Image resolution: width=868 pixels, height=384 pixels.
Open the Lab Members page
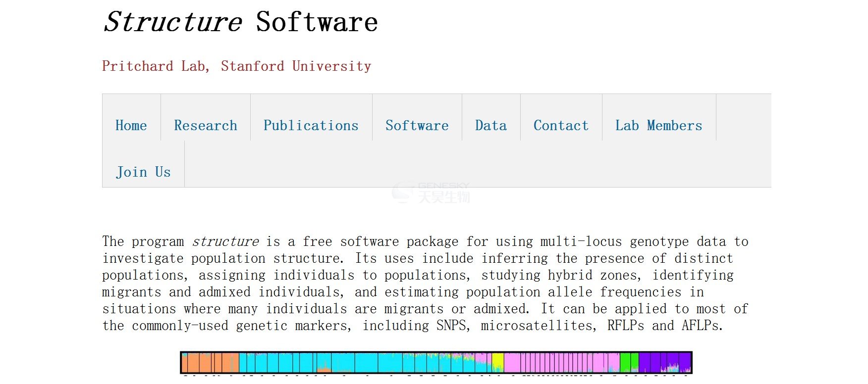pos(659,126)
